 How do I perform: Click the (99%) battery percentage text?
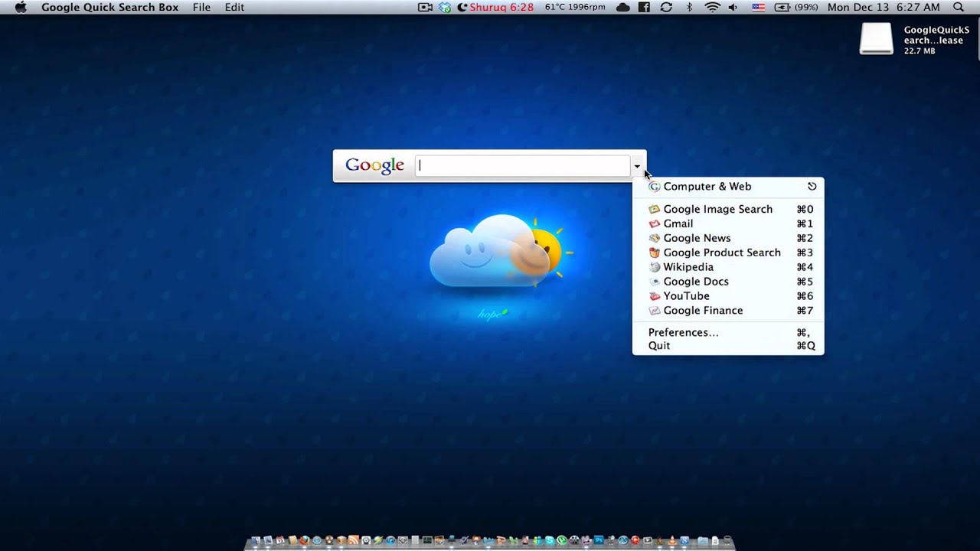pos(806,7)
